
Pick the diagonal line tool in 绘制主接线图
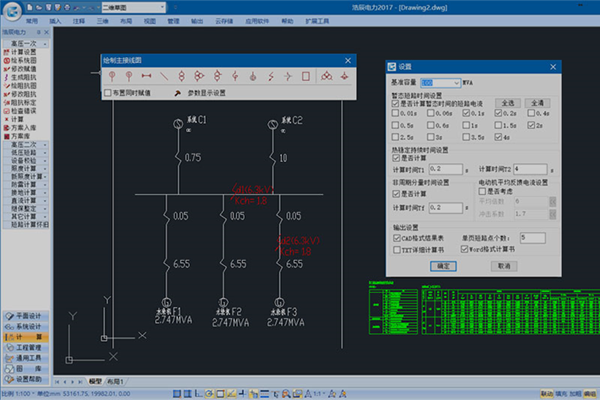[x=164, y=76]
